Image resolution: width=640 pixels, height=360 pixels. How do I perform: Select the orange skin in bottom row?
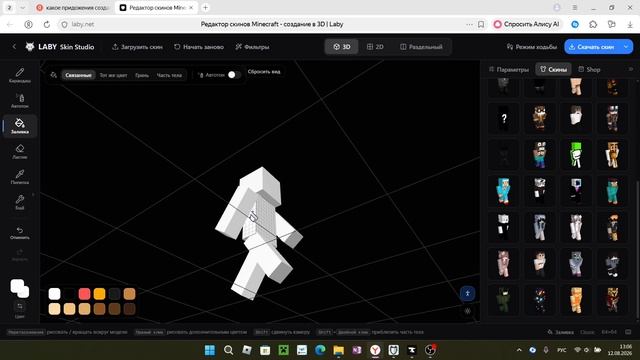point(576,300)
